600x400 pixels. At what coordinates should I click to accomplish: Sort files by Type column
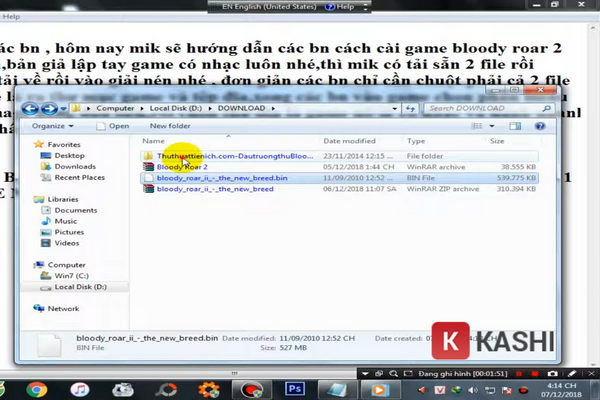pyautogui.click(x=416, y=141)
